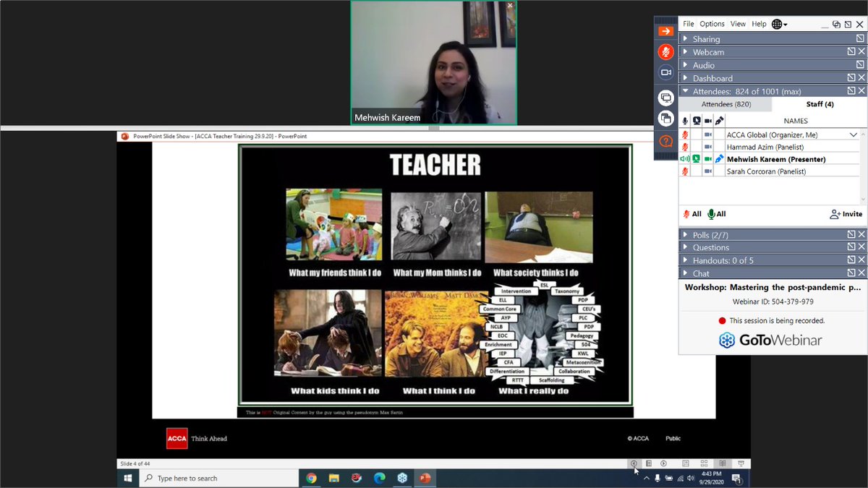This screenshot has height=488, width=868.
Task: Click the Windows search box
Action: click(x=219, y=478)
